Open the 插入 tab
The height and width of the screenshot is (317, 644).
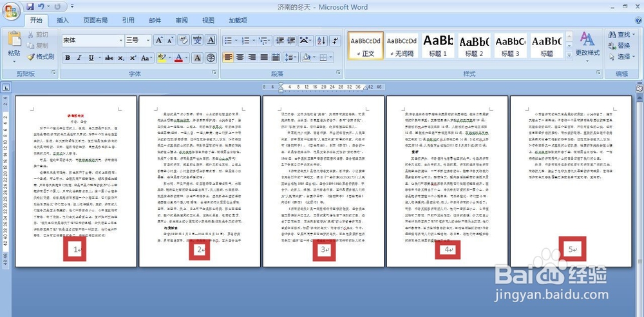pyautogui.click(x=62, y=21)
